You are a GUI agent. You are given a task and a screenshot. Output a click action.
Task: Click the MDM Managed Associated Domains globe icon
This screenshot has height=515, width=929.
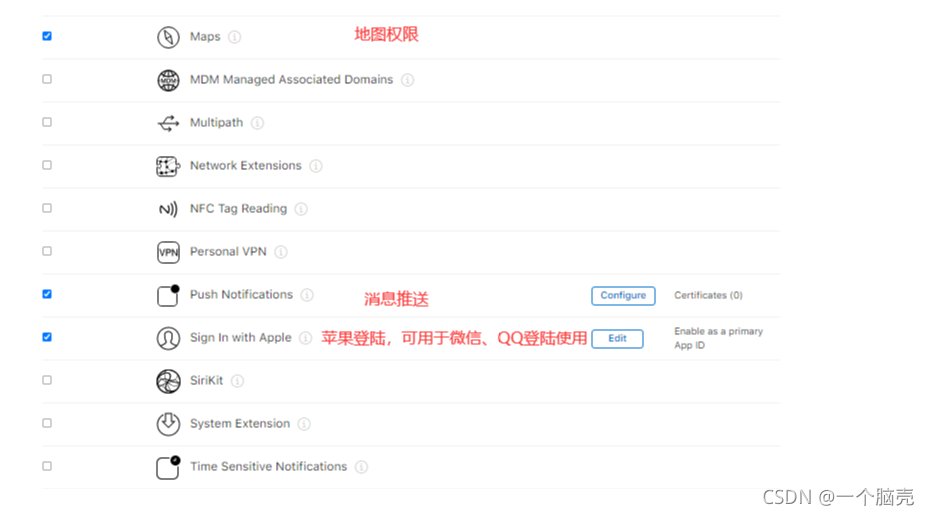(168, 81)
